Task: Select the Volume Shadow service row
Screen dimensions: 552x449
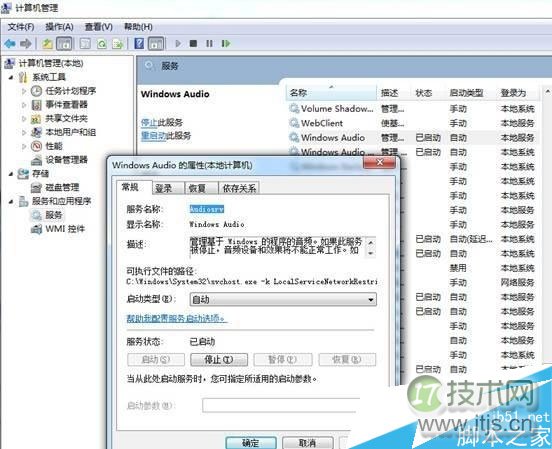Action: pos(413,109)
